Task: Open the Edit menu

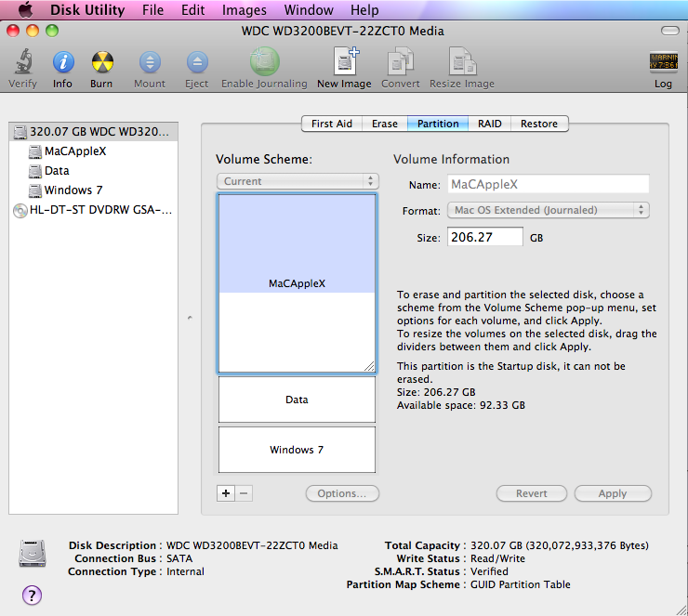Action: pyautogui.click(x=193, y=9)
